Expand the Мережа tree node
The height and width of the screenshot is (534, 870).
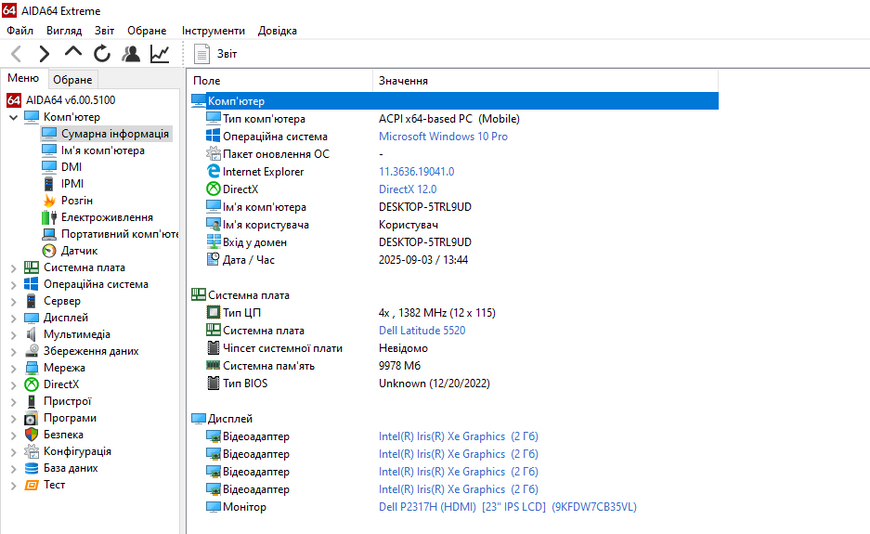(x=13, y=368)
